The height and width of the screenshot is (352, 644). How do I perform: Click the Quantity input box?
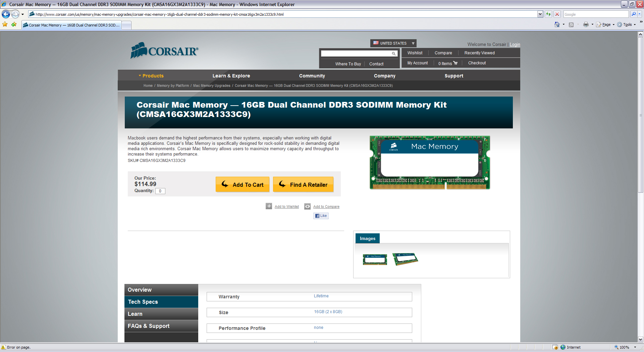pos(160,191)
